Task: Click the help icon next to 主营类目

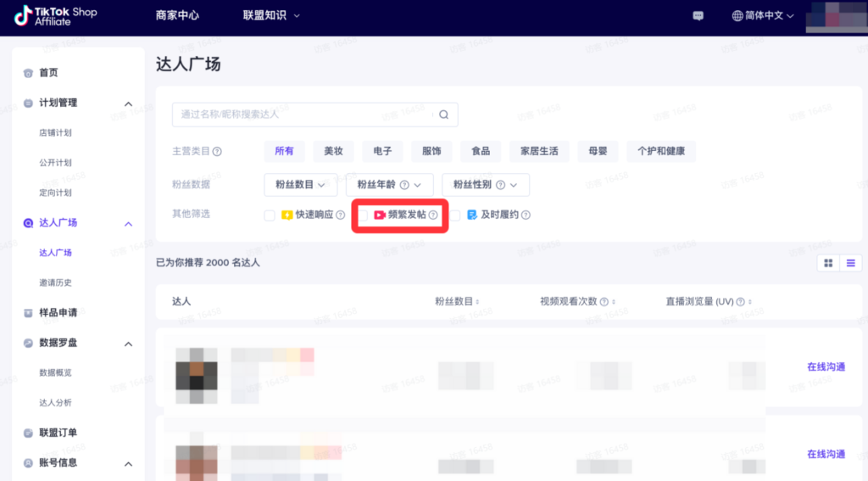Action: pos(217,151)
